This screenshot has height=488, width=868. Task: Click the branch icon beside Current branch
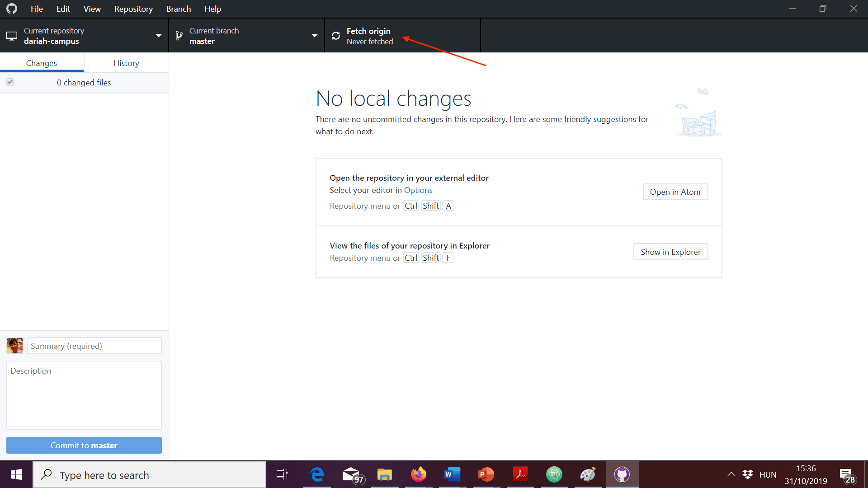click(179, 36)
